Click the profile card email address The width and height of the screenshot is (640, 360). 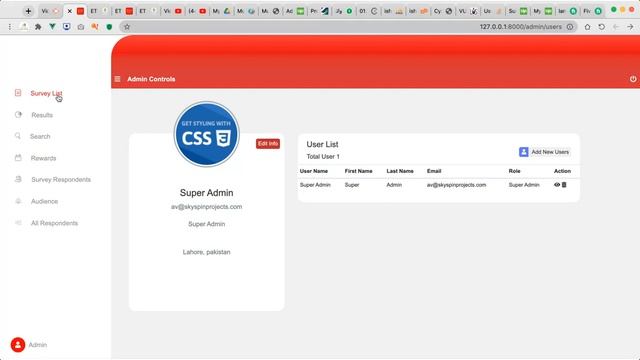207,207
